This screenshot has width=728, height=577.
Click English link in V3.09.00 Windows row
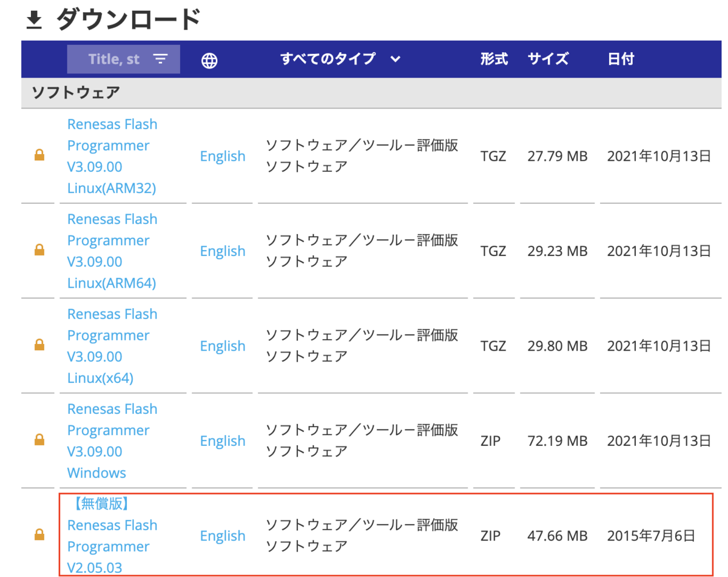223,440
